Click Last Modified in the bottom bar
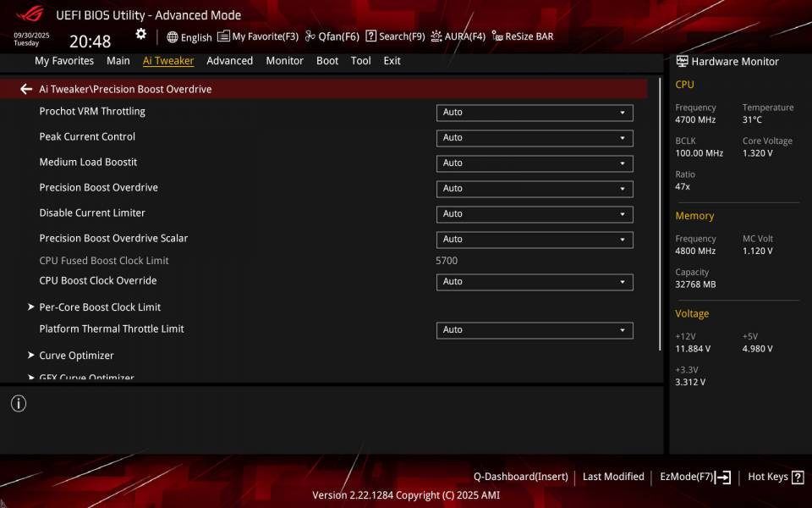The height and width of the screenshot is (508, 812). (613, 476)
